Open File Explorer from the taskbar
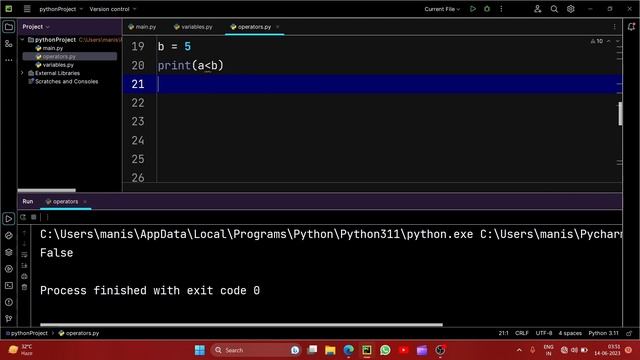The image size is (640, 360). (330, 350)
